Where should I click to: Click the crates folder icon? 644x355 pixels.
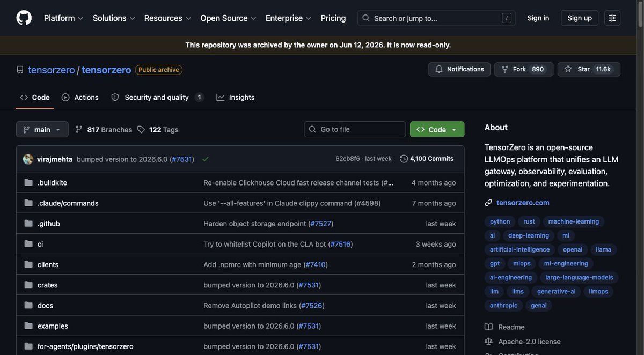point(28,285)
